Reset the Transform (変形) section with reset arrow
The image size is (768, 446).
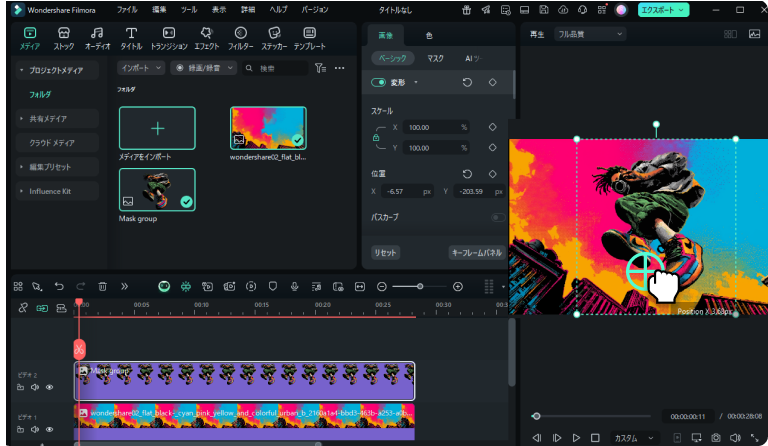pos(467,82)
